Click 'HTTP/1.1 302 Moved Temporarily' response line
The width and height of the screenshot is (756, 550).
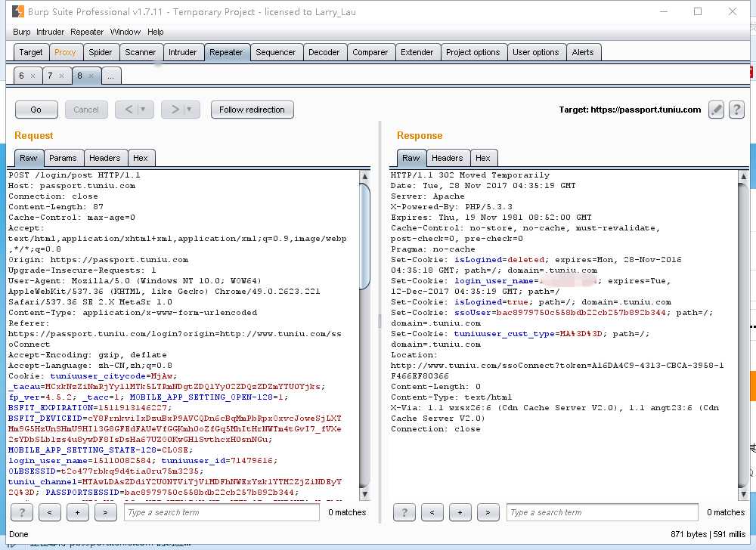pyautogui.click(x=470, y=175)
